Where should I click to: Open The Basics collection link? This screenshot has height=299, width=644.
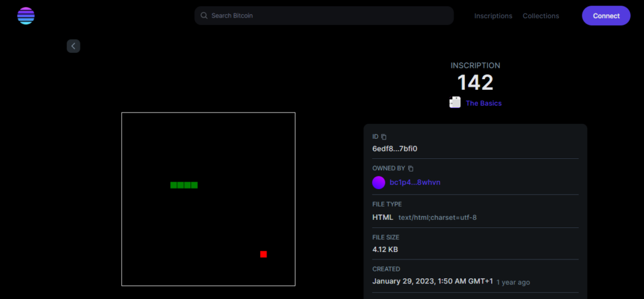pos(483,103)
